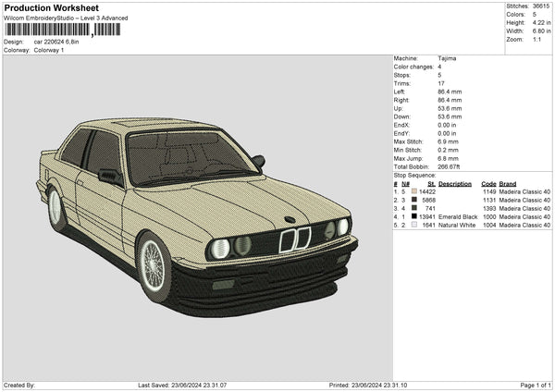Click the Trims value '17'

(x=441, y=83)
